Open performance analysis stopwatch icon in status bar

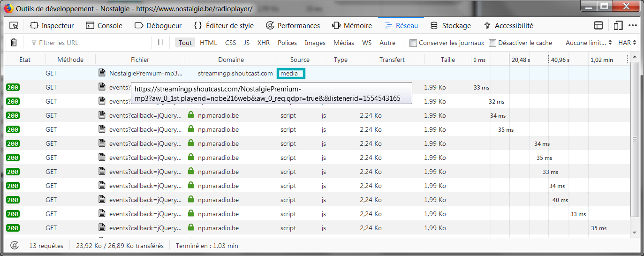(x=15, y=245)
